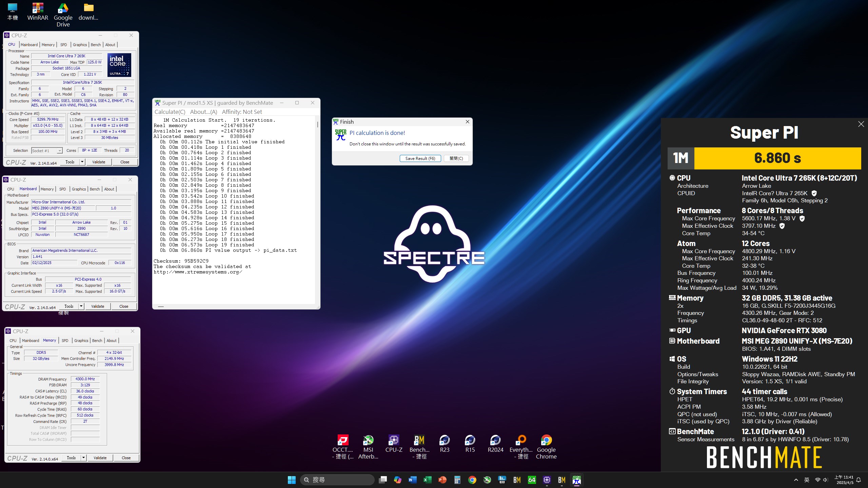Screen dimensions: 868x488
Task: Launch OCCT shortcut on desktop
Action: 343,447
